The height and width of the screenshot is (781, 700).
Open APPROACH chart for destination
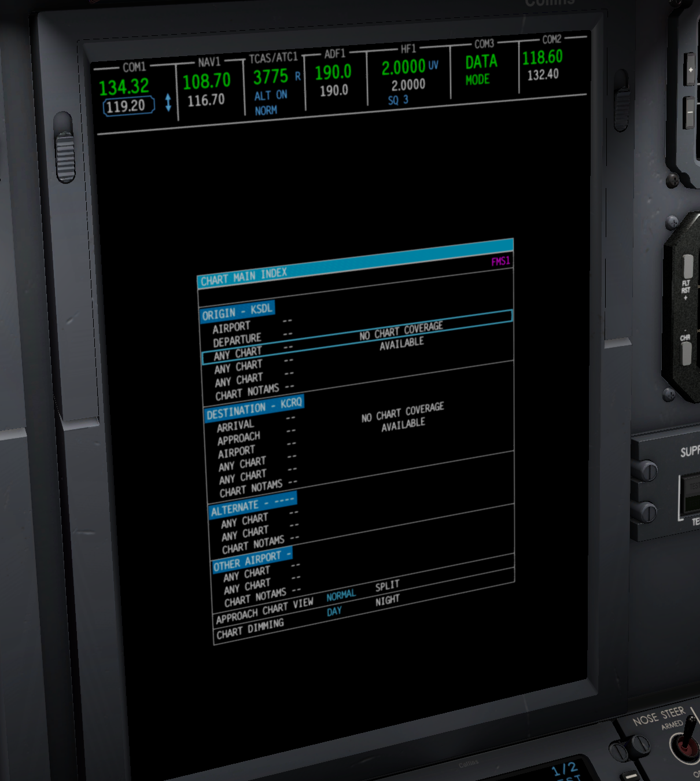(239, 439)
